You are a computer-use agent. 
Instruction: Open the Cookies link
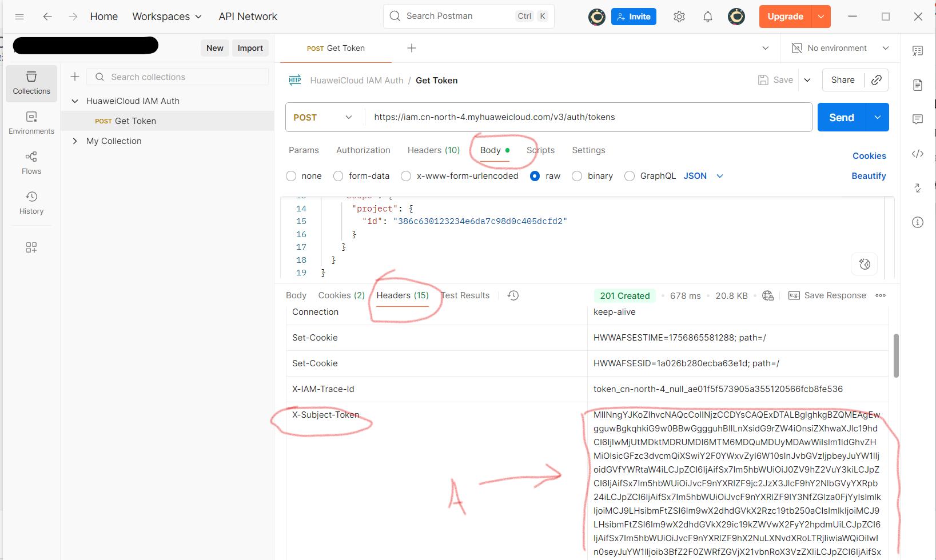(869, 156)
